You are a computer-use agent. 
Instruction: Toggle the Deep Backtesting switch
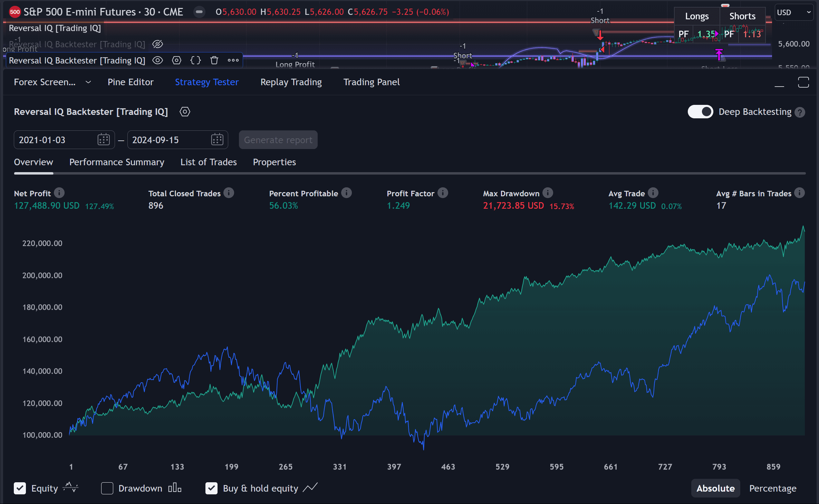[x=700, y=112]
